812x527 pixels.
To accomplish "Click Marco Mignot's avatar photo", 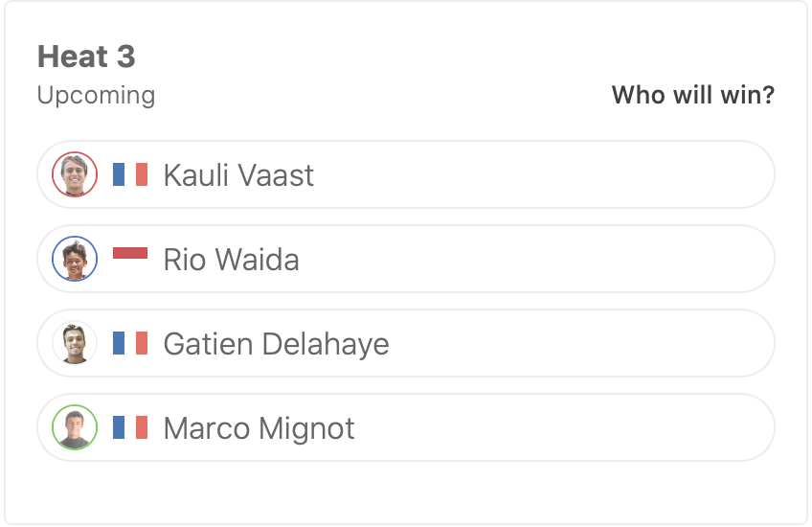I will tap(75, 427).
